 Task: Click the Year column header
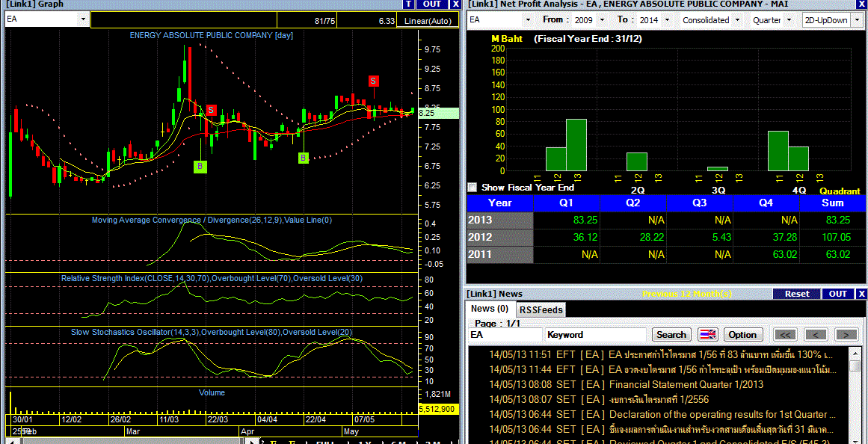coord(500,203)
